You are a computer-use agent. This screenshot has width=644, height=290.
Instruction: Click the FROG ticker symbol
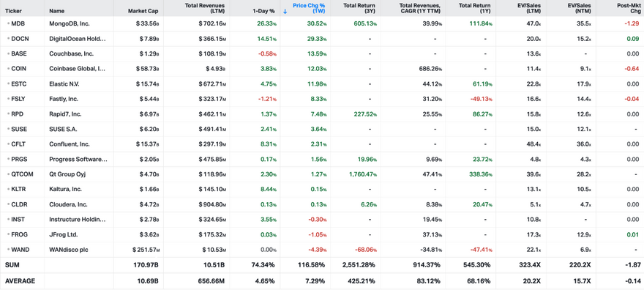pyautogui.click(x=19, y=234)
